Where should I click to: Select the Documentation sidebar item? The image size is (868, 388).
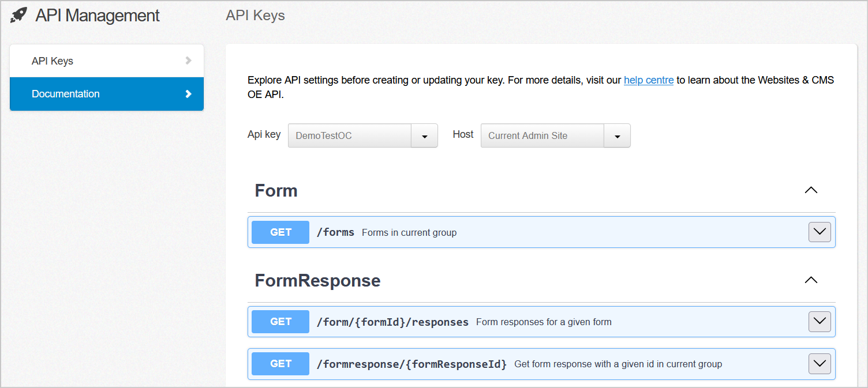pyautogui.click(x=107, y=94)
